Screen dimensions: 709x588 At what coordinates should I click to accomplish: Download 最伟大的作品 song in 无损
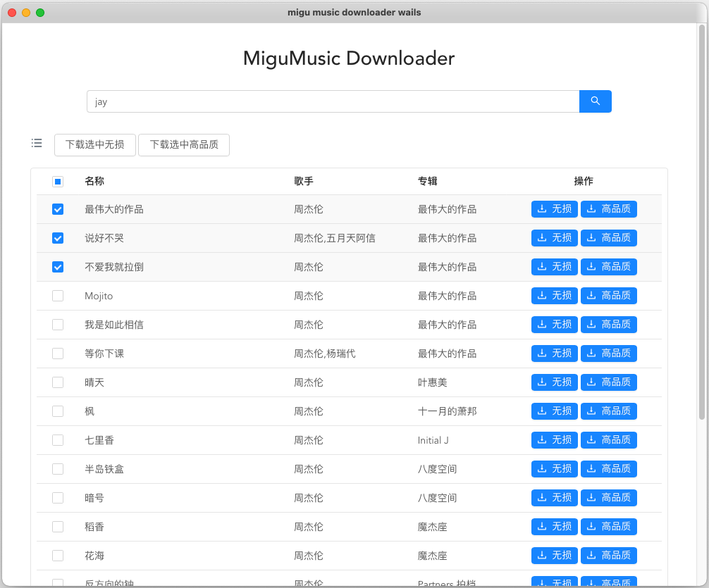point(555,209)
